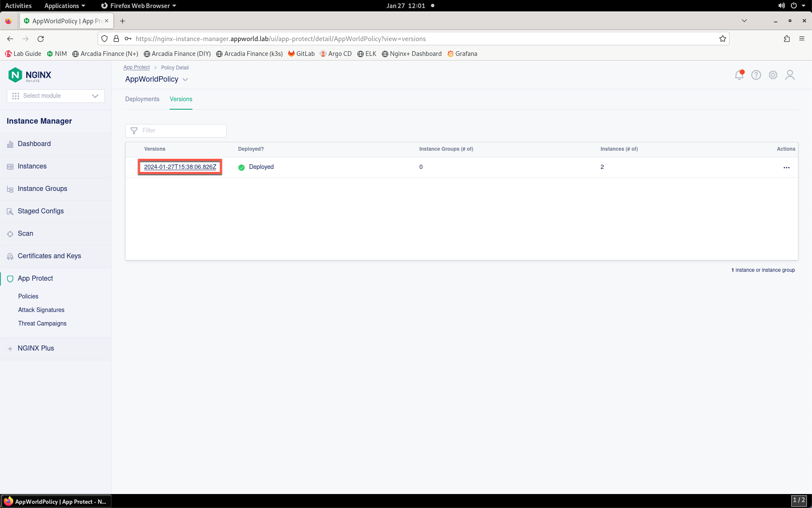
Task: Expand the Select module dropdown
Action: pos(56,96)
